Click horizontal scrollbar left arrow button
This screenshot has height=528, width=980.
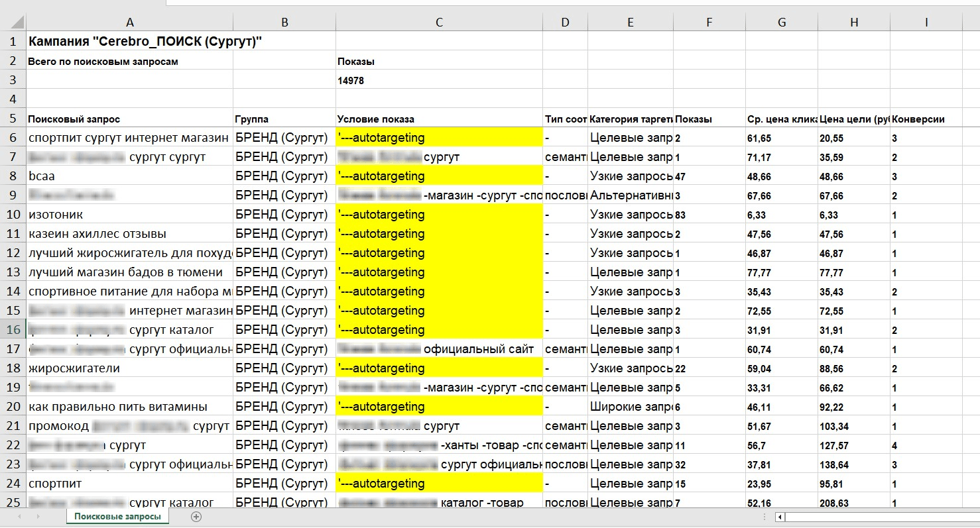click(x=780, y=517)
